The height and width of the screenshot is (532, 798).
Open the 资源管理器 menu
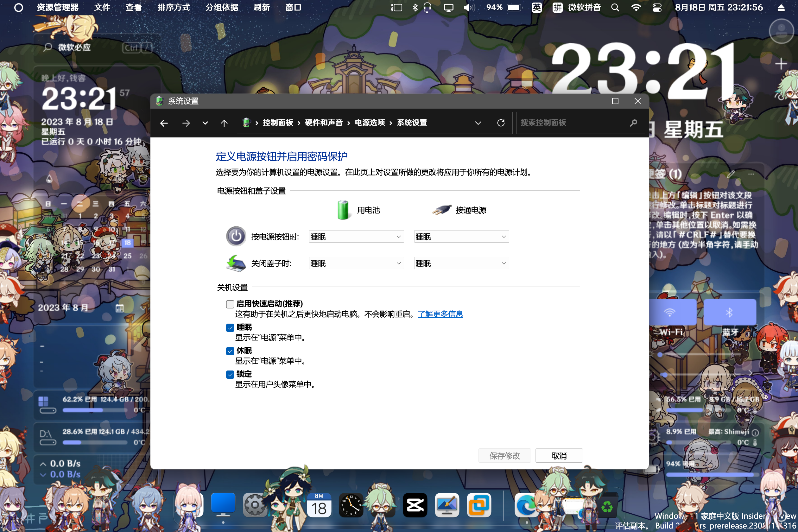click(x=58, y=8)
